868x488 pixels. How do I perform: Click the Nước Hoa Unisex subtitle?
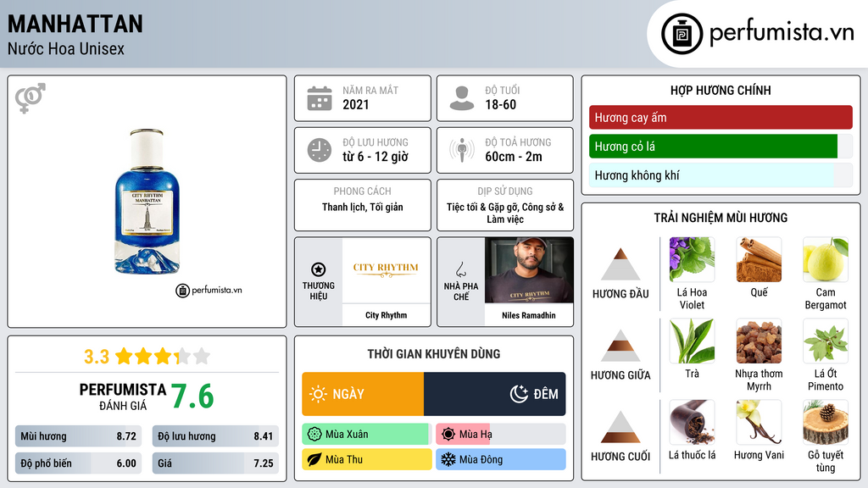[66, 49]
